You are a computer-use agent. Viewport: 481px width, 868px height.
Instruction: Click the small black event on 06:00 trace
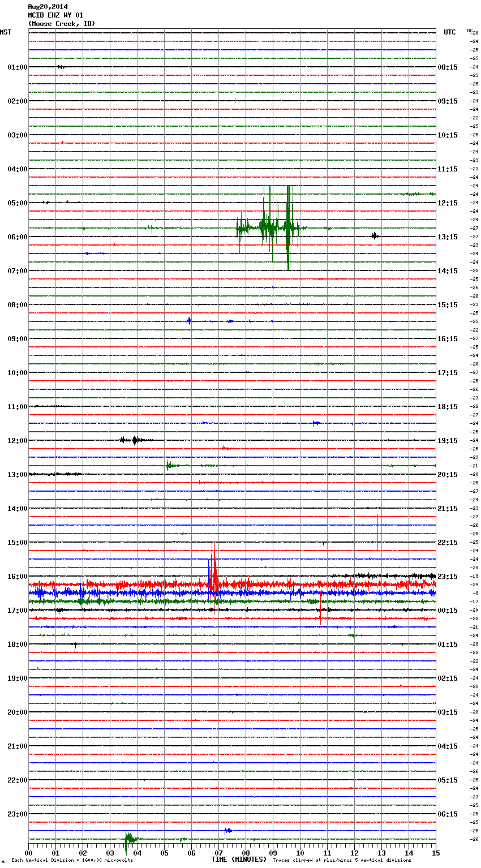coord(375,236)
